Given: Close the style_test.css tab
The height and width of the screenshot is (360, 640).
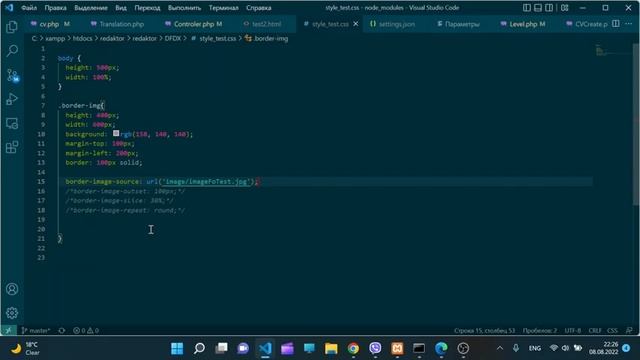Looking at the screenshot, I should coord(356,24).
